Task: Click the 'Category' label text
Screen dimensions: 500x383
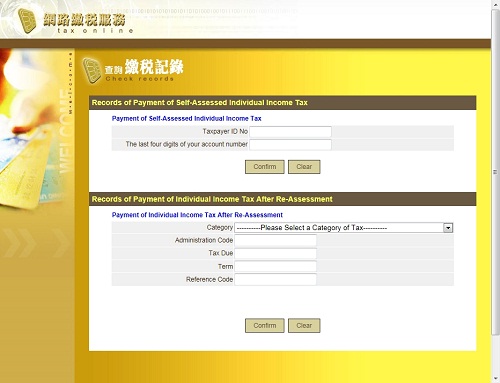Action: click(220, 227)
